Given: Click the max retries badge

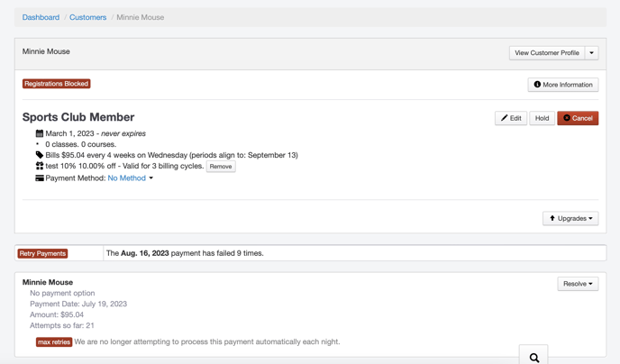Looking at the screenshot, I should (54, 342).
